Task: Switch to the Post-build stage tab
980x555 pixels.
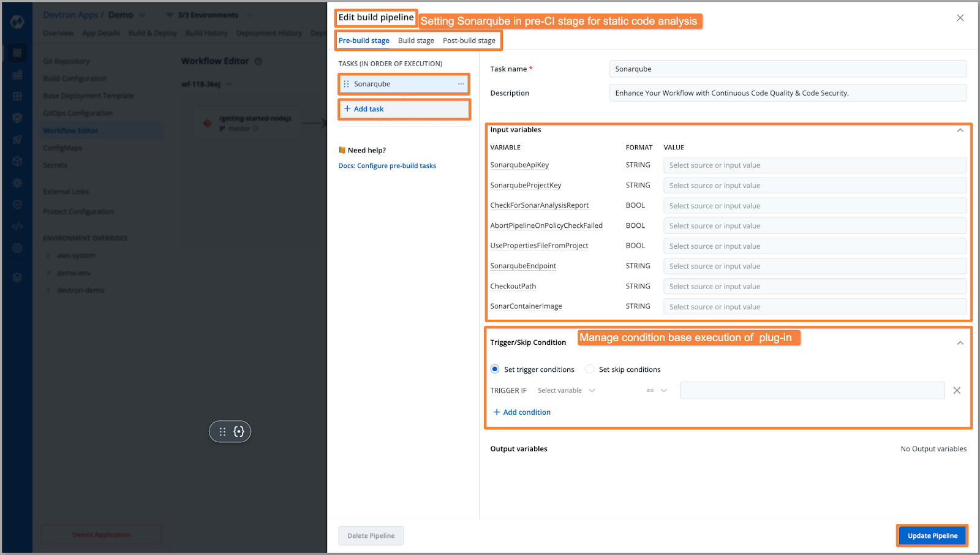Action: coord(469,40)
